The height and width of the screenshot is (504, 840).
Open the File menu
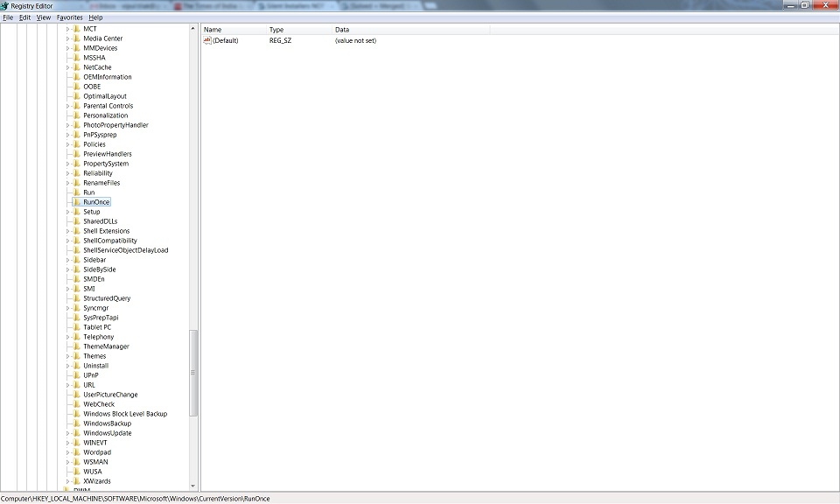tap(8, 17)
